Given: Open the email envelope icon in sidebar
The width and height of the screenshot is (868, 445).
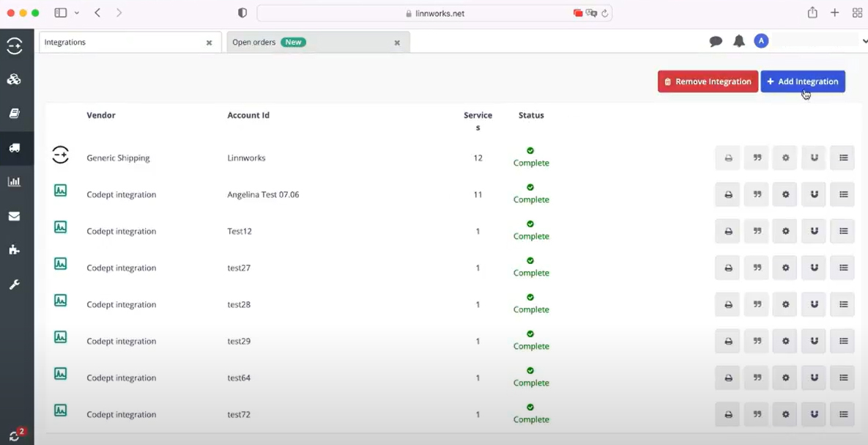Looking at the screenshot, I should tap(16, 216).
